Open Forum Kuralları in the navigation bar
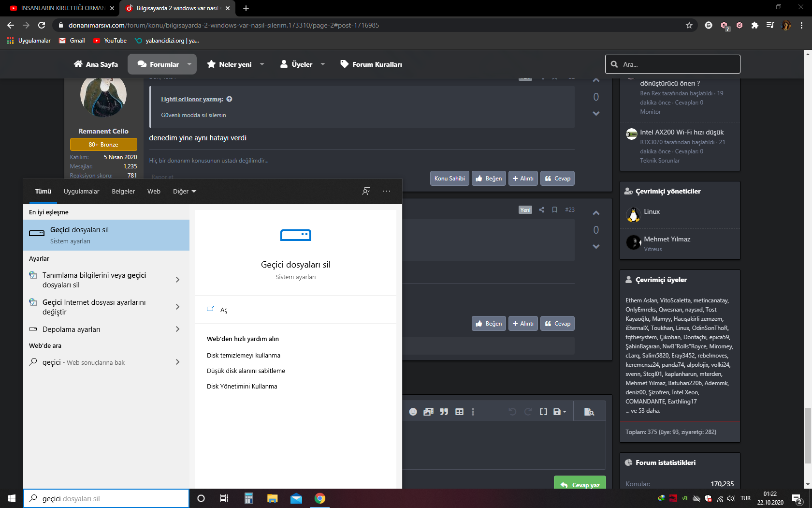The height and width of the screenshot is (508, 812). (x=371, y=64)
